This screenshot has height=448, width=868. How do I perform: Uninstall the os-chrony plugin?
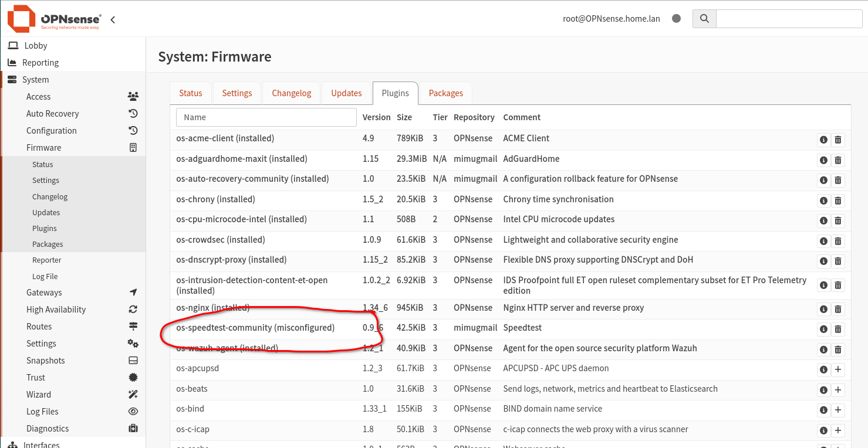(838, 201)
